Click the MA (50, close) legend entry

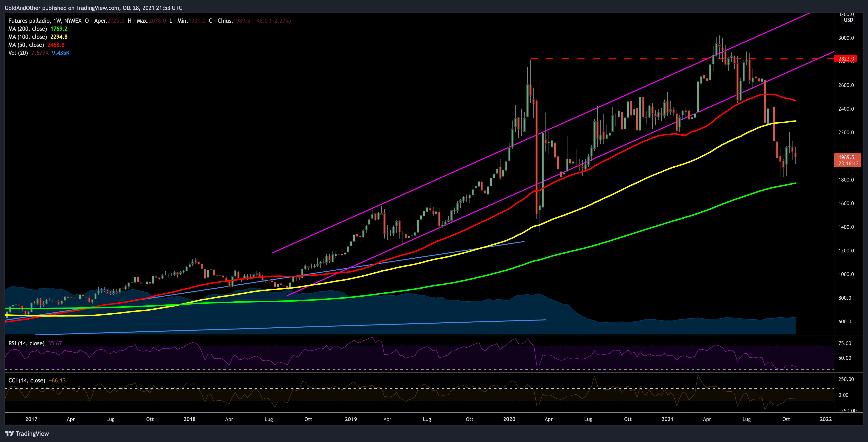(26, 45)
